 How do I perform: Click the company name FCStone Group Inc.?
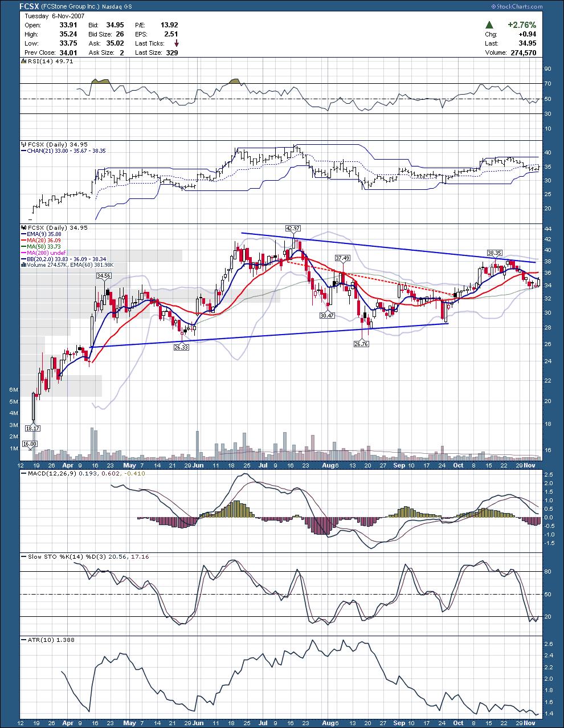71,7
